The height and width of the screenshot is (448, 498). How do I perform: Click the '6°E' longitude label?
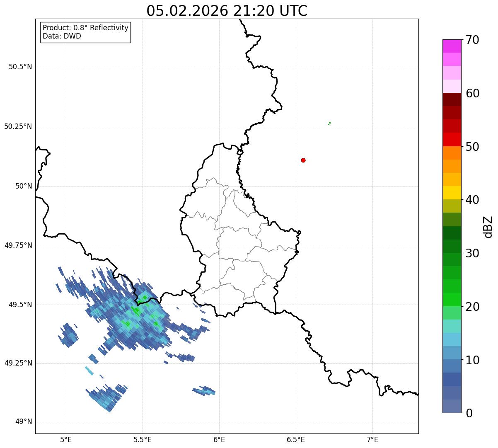[x=219, y=439]
